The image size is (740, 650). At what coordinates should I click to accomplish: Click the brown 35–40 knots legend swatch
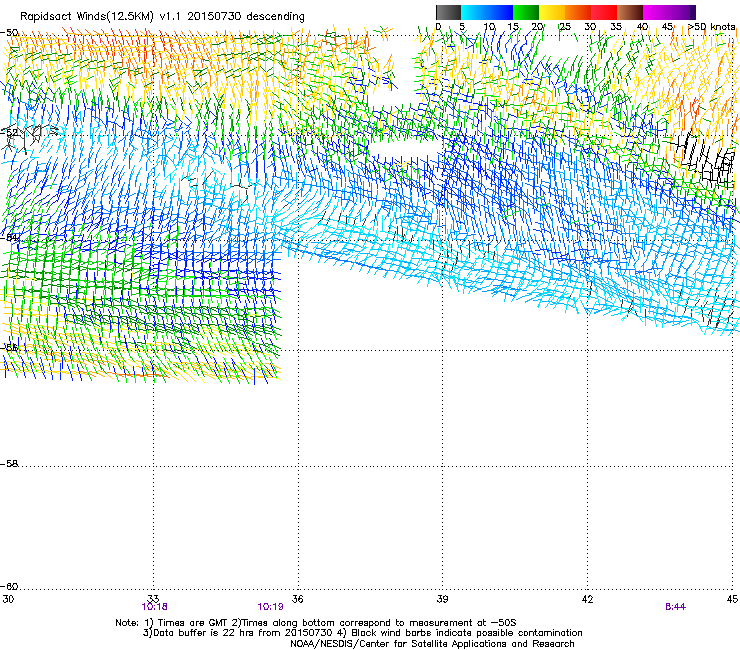pyautogui.click(x=630, y=12)
